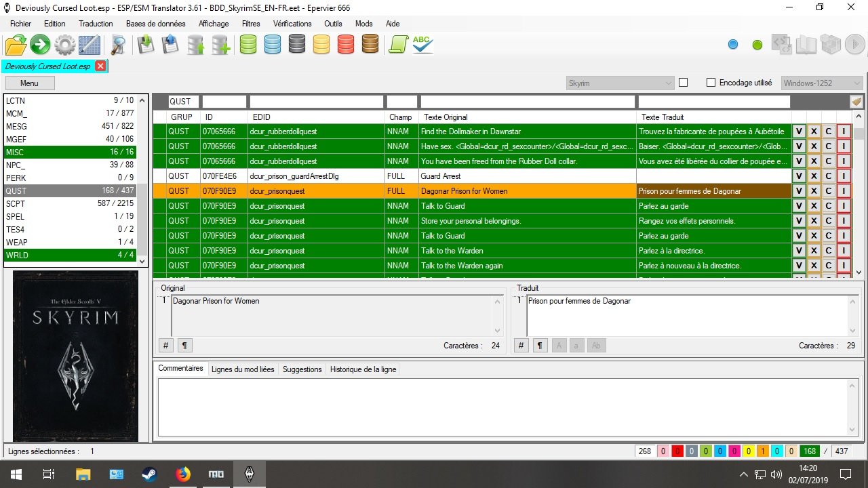Image resolution: width=868 pixels, height=488 pixels.
Task: Open the Traduction menu
Action: [x=96, y=24]
